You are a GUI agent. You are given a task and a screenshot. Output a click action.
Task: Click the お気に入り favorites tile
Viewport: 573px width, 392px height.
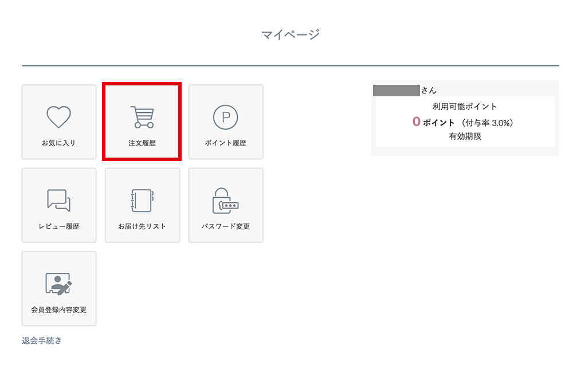[58, 122]
